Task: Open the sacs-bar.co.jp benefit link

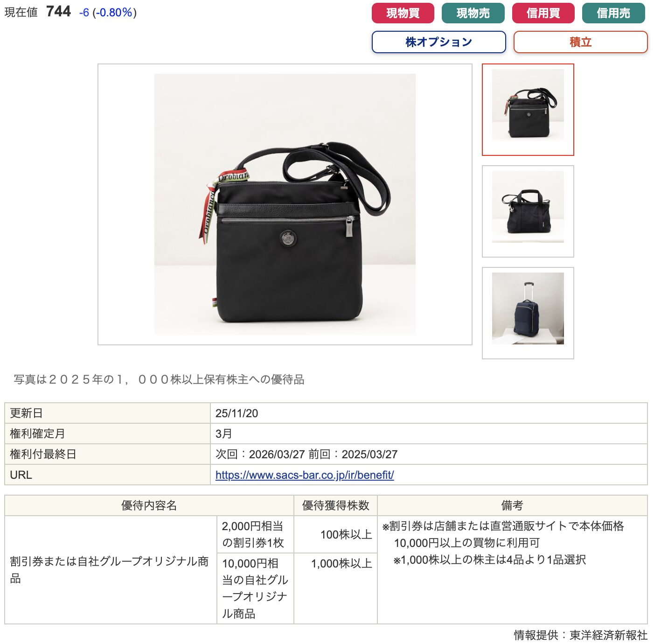Action: point(305,475)
